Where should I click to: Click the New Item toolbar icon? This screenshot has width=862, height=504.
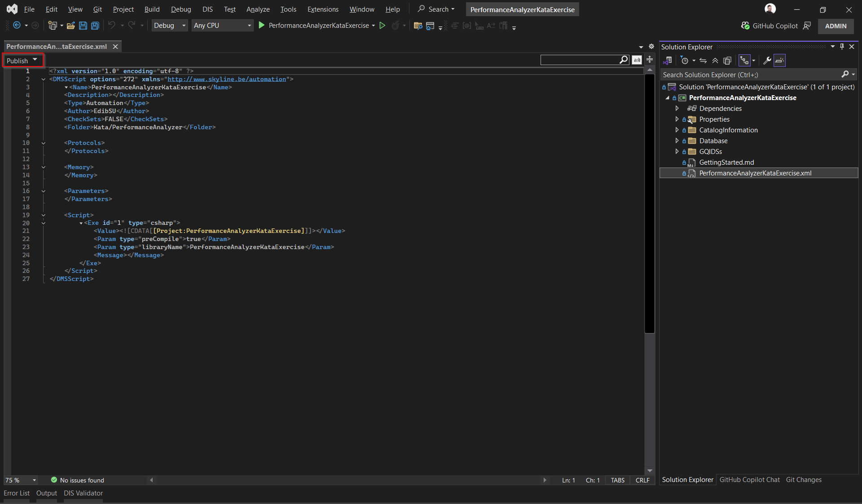pos(53,26)
